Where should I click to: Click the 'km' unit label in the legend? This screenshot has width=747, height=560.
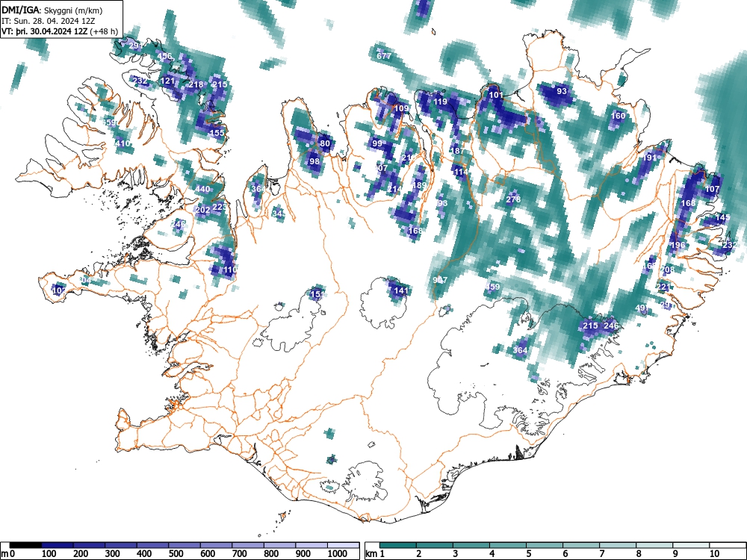371,554
